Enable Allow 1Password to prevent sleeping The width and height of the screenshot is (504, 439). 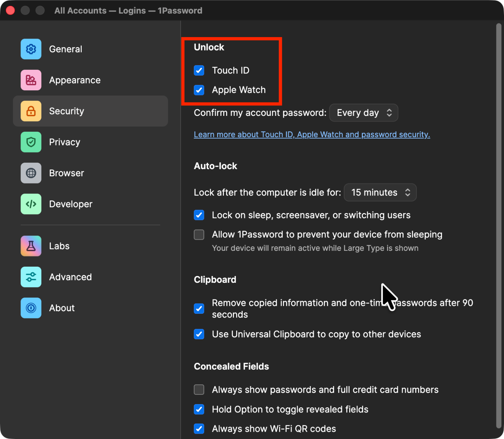pos(199,235)
